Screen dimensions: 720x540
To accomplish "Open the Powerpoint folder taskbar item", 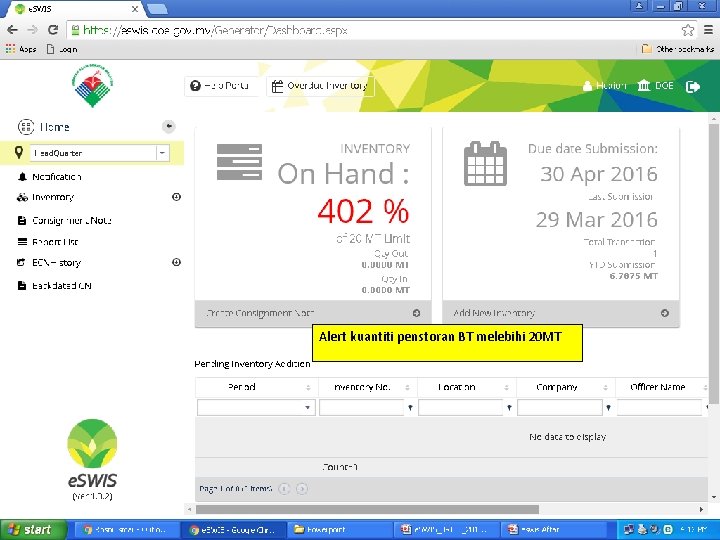I will pos(338,530).
